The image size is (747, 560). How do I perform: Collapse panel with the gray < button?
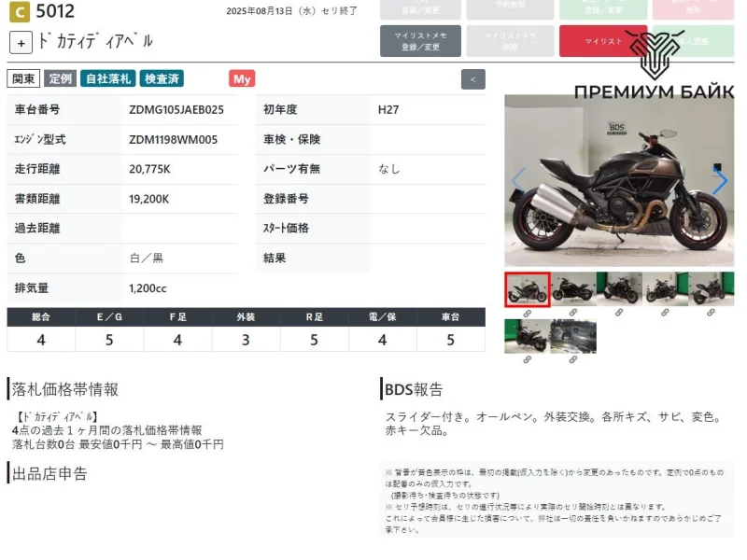coord(472,79)
